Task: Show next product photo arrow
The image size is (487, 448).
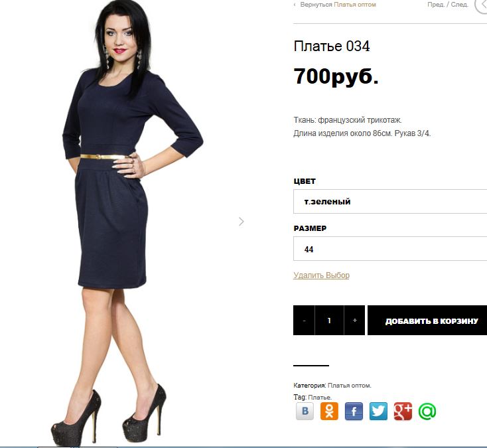Action: (x=242, y=222)
